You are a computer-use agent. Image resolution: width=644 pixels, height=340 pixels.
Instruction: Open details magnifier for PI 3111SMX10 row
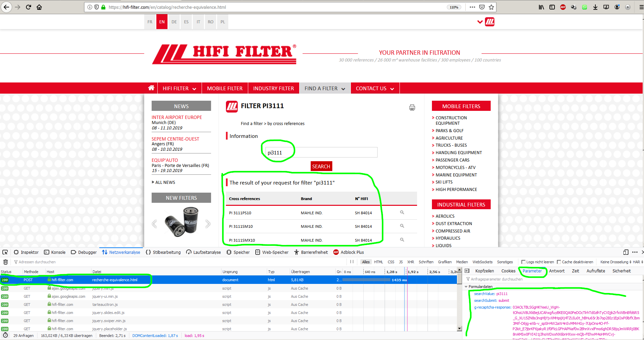(402, 240)
